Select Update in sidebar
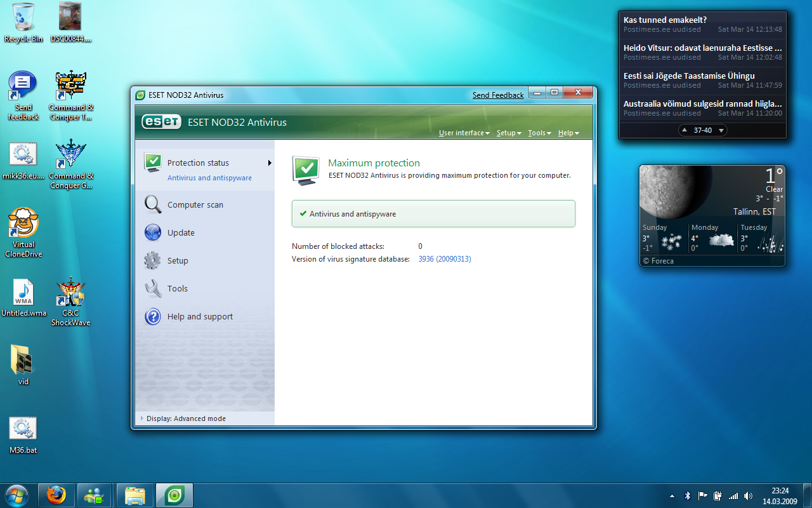Image resolution: width=812 pixels, height=508 pixels. (x=181, y=233)
